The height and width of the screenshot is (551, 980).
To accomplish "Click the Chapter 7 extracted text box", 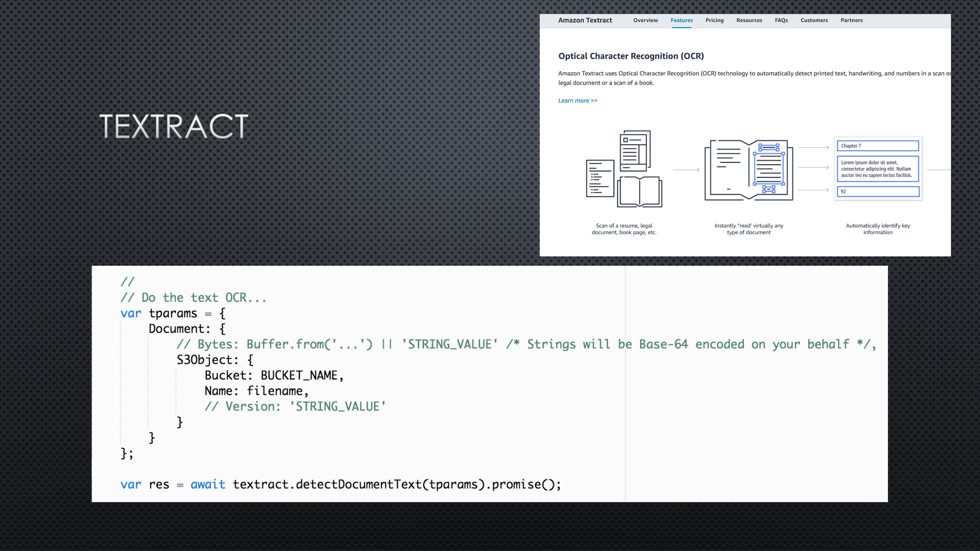I will [878, 146].
